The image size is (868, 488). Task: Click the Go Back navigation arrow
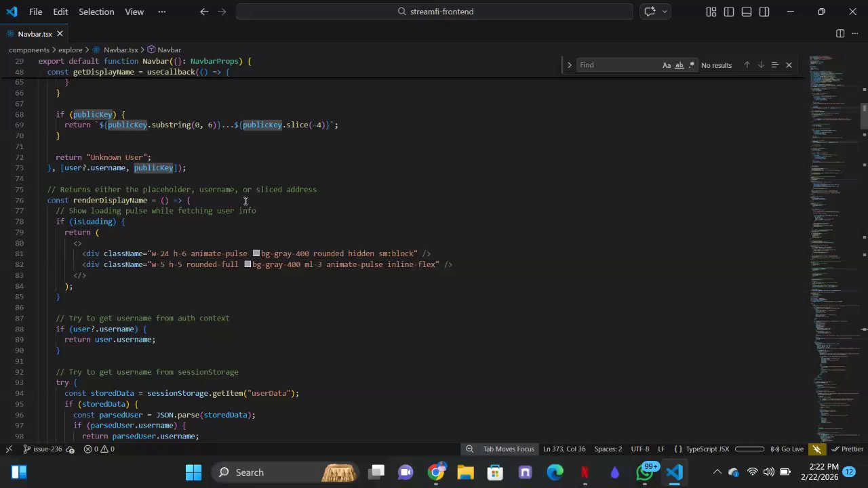click(x=204, y=12)
